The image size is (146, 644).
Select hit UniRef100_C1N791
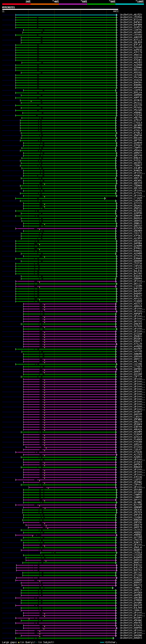point(131,30)
